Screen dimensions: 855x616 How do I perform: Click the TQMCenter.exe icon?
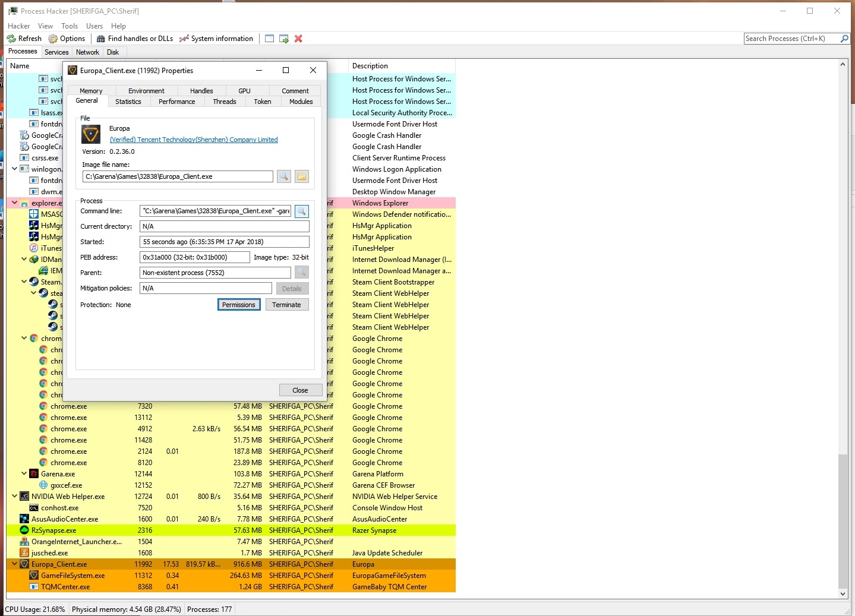(x=34, y=587)
